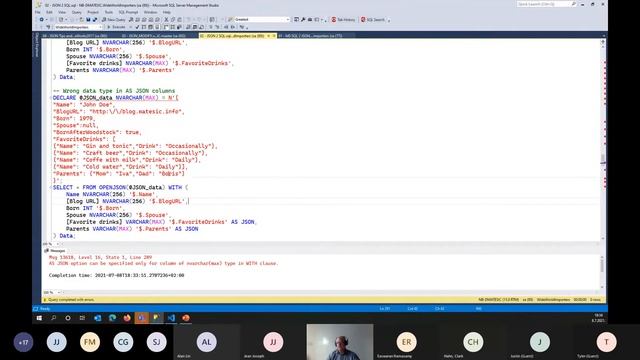
Task: Click the Save icon in toolbar
Action: pyautogui.click(x=88, y=20)
